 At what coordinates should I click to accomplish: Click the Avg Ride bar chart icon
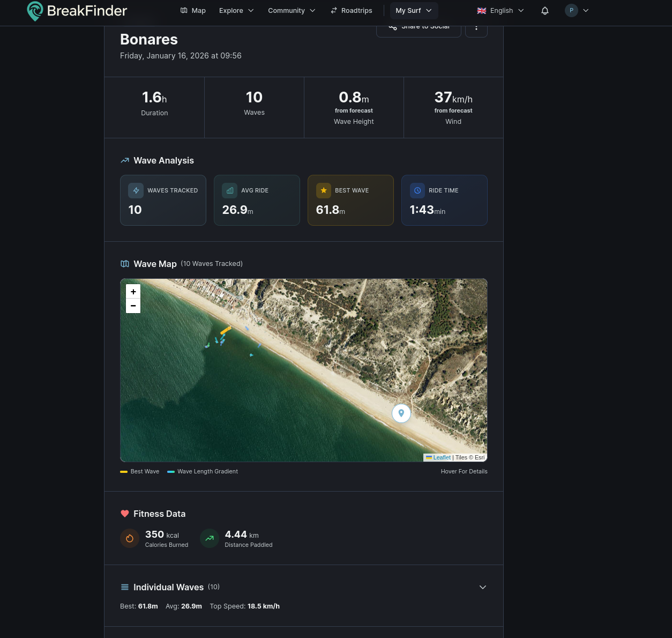click(x=229, y=190)
